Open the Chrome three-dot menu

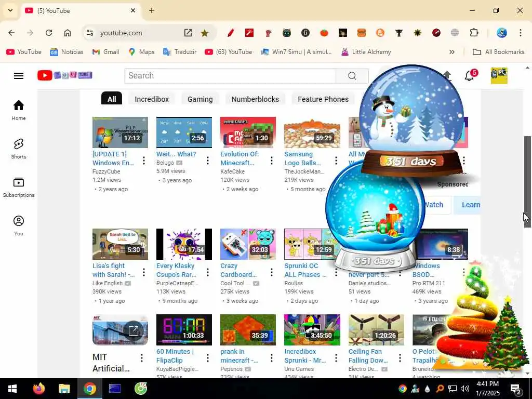pyautogui.click(x=521, y=33)
